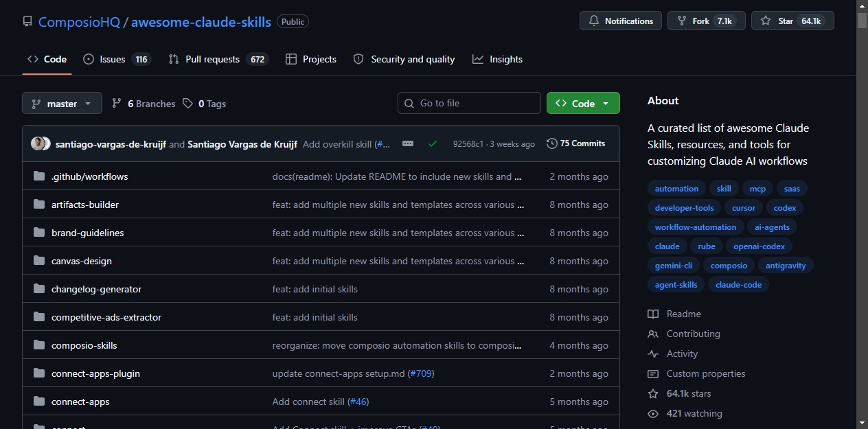Open the Activity sidebar link
The height and width of the screenshot is (429, 868).
(673, 353)
